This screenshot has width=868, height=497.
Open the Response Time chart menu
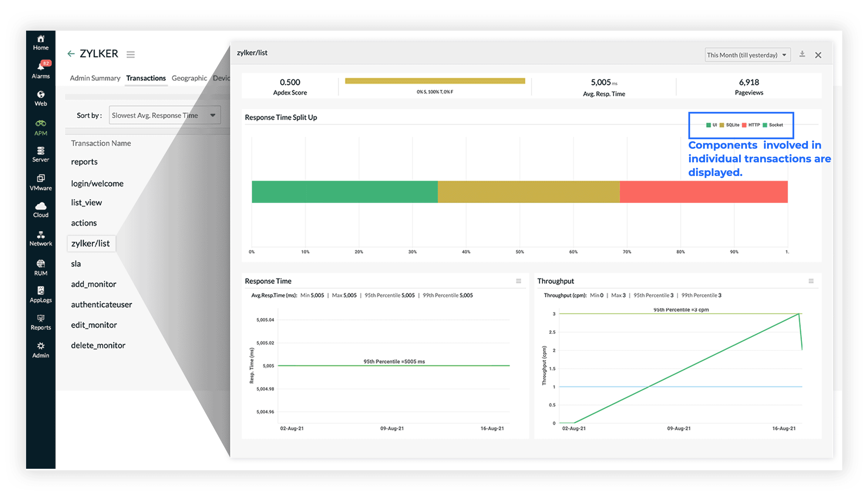tap(518, 281)
